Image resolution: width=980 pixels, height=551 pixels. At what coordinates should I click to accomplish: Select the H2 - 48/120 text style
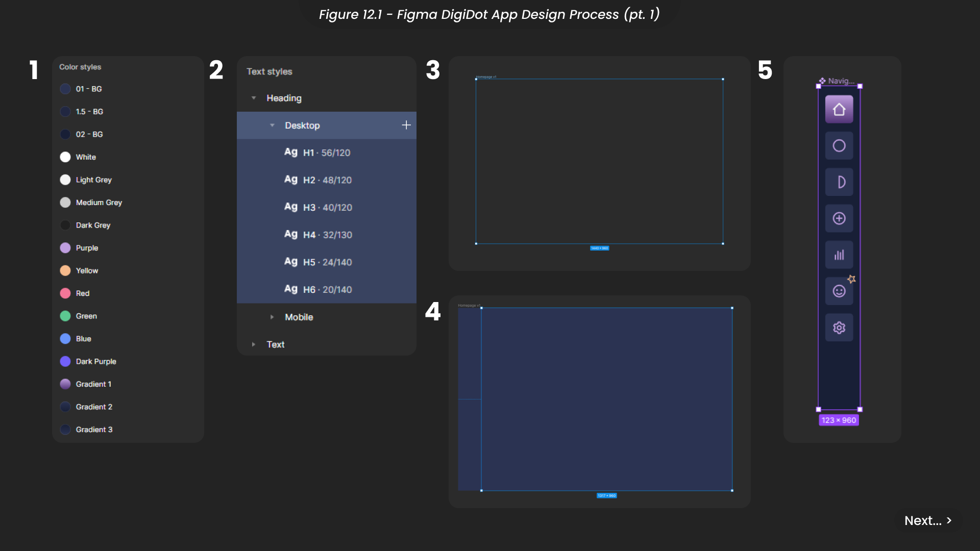[327, 180]
